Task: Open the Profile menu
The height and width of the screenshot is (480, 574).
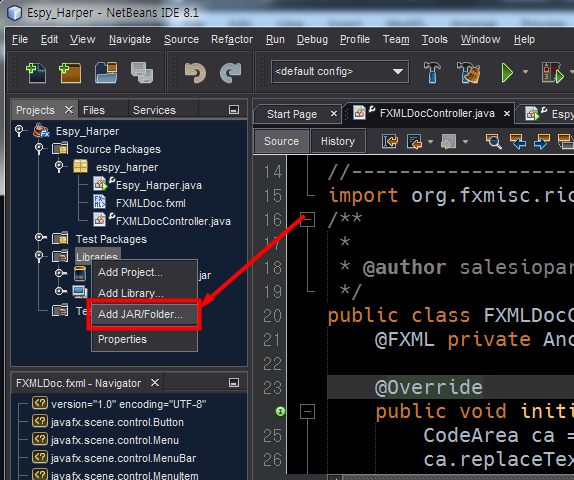Action: [355, 39]
